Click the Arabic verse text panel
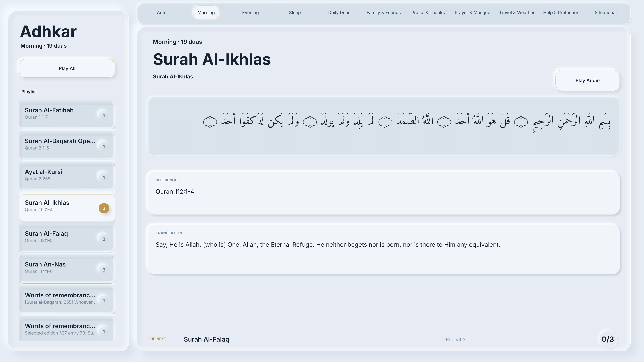Viewport: 644px width, 362px height. tap(384, 126)
